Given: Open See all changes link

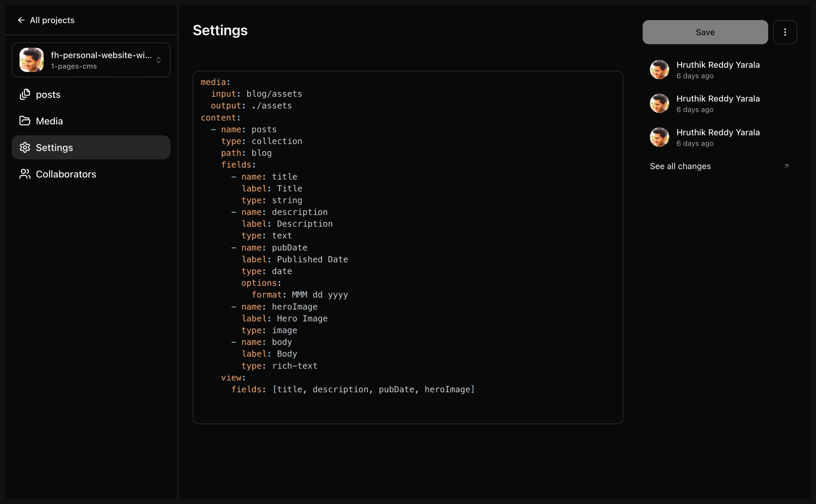Looking at the screenshot, I should coord(680,166).
